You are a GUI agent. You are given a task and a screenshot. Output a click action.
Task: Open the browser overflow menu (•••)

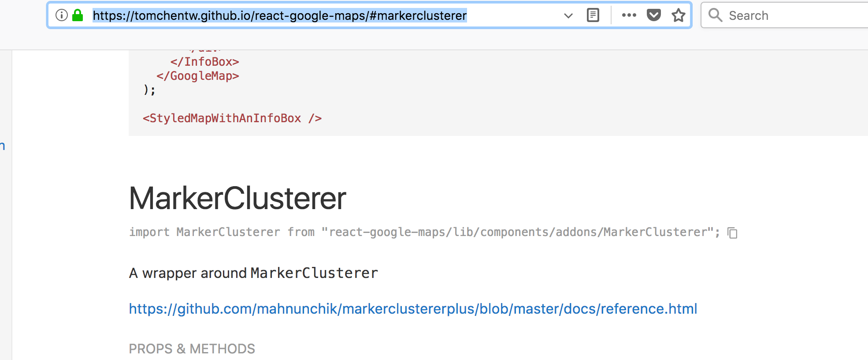point(629,15)
